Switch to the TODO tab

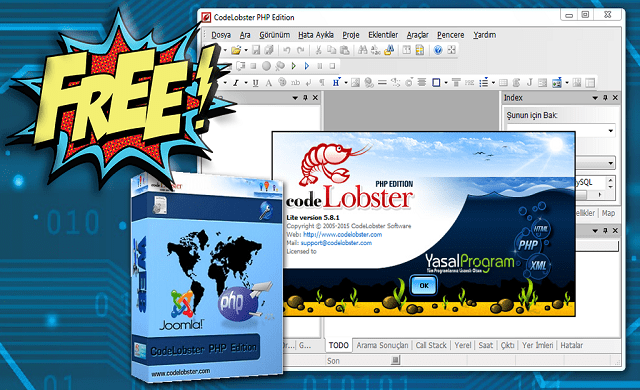[339, 346]
